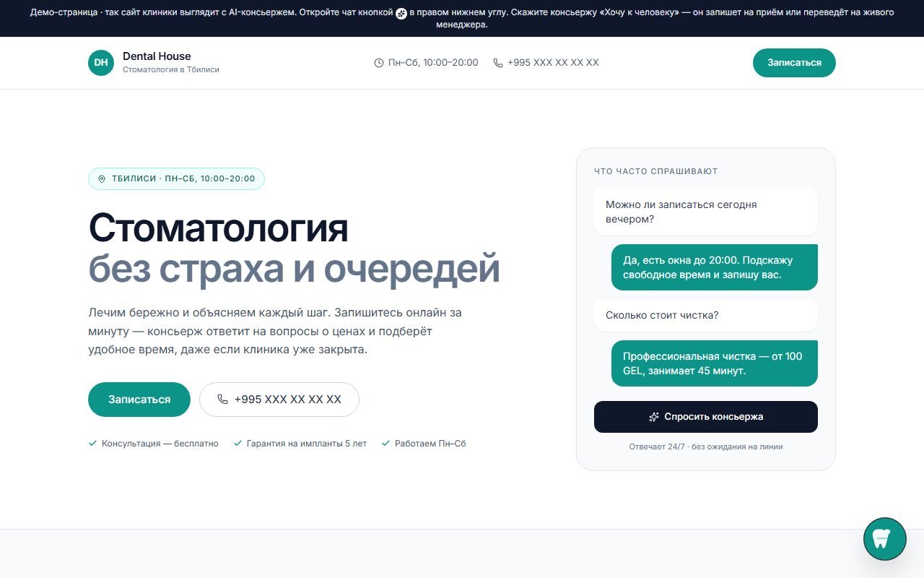Click the text Работаем Пн–Сб
The height and width of the screenshot is (578, 924).
click(x=430, y=444)
